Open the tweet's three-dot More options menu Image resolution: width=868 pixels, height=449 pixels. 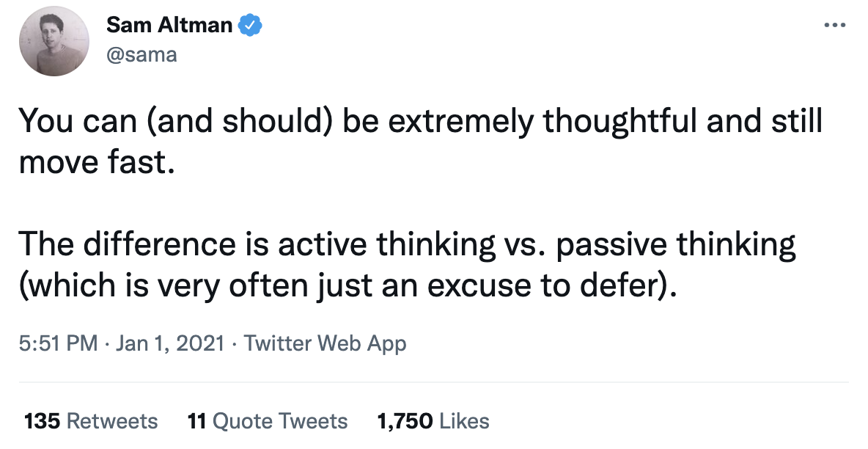[x=834, y=26]
